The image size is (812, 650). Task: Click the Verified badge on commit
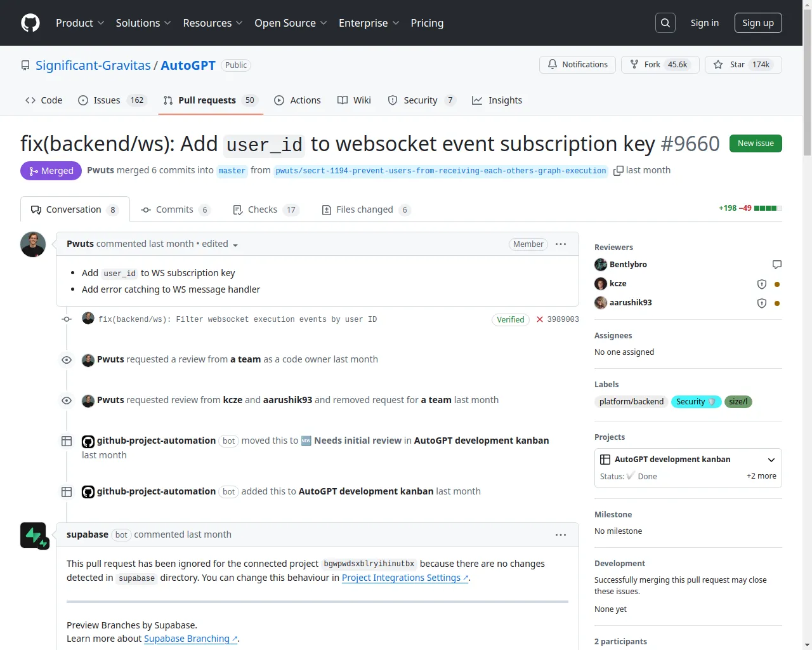511,320
